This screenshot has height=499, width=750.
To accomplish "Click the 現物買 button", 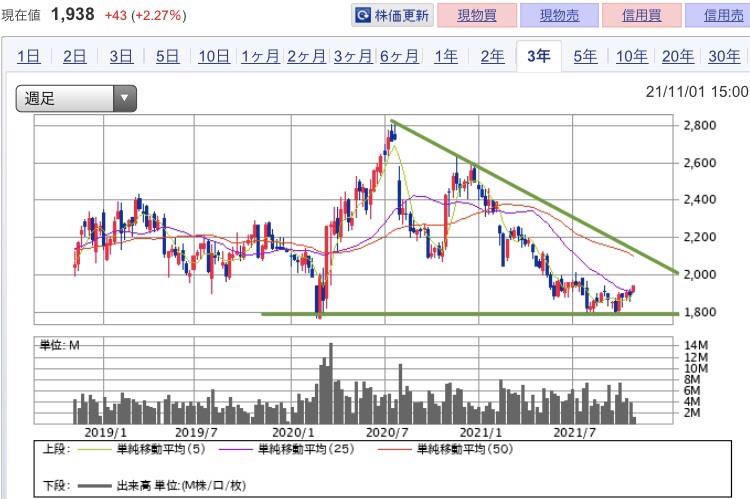I will point(477,16).
